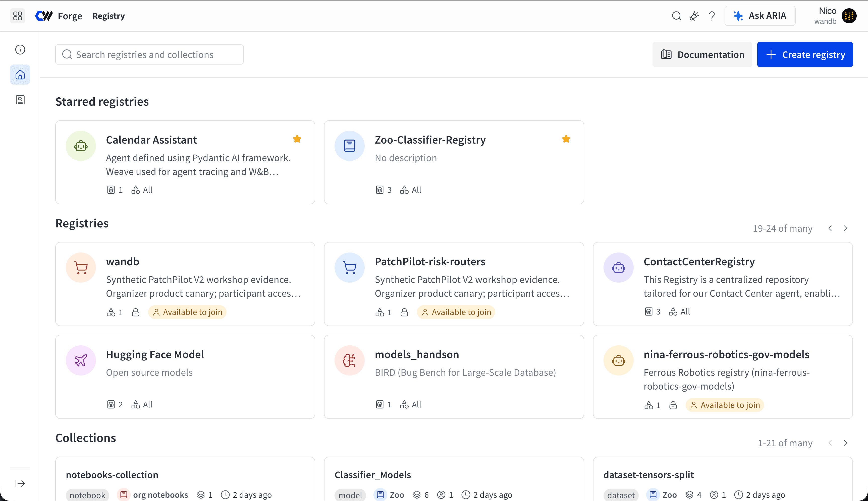Open the dataset-tensors-split collection title
This screenshot has width=868, height=501.
pos(649,475)
